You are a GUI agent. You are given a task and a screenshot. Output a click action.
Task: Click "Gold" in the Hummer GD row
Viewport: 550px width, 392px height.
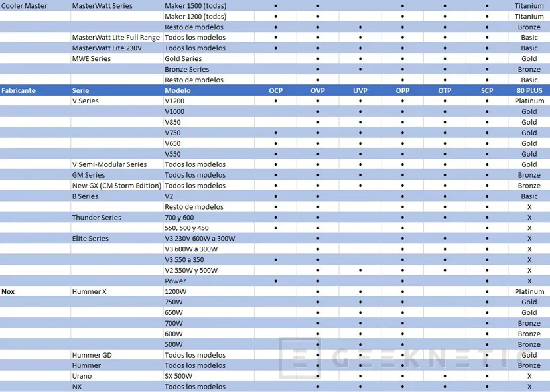tap(529, 355)
